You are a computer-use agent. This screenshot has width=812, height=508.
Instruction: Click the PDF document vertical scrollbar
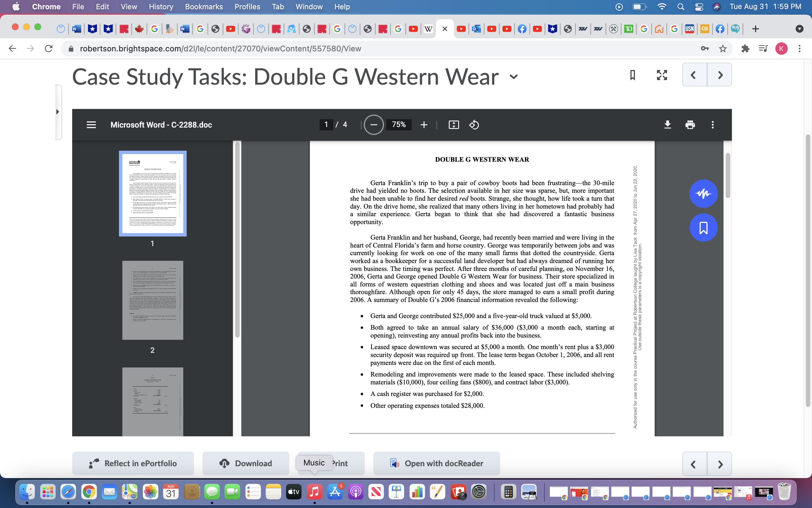click(x=727, y=175)
